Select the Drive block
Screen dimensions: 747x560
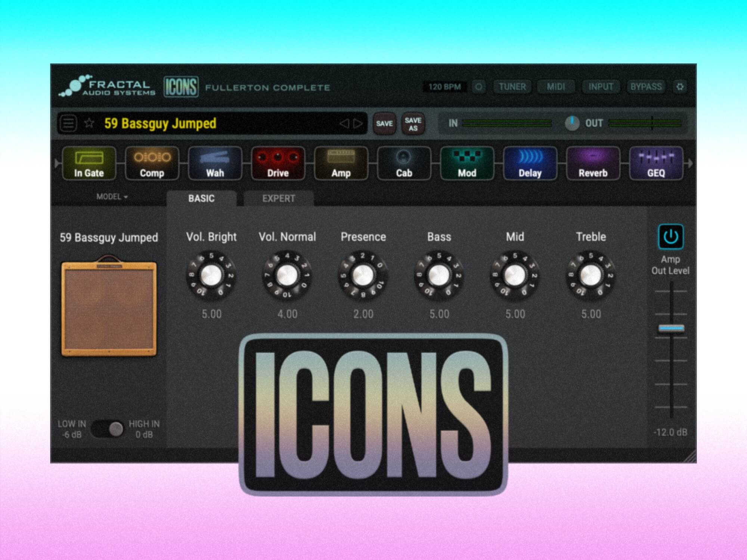(278, 164)
